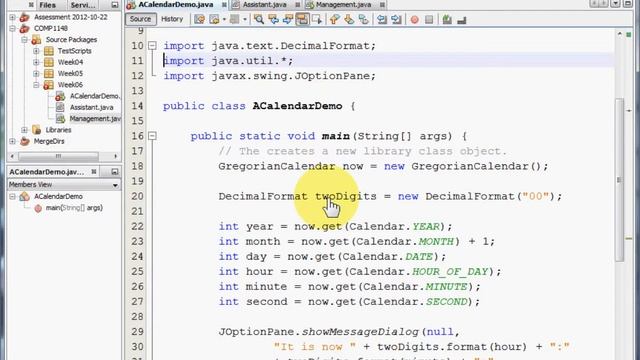Select Assistant.java in project tree
This screenshot has height=360, width=640.
click(x=91, y=107)
